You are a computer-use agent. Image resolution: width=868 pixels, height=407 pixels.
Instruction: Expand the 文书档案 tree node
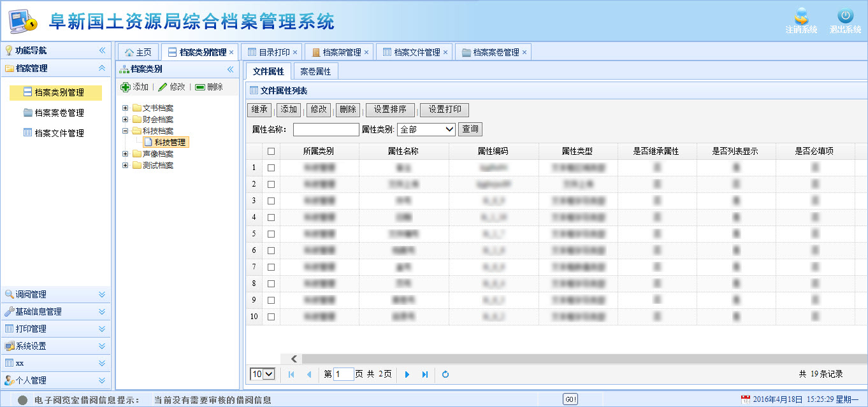[126, 108]
